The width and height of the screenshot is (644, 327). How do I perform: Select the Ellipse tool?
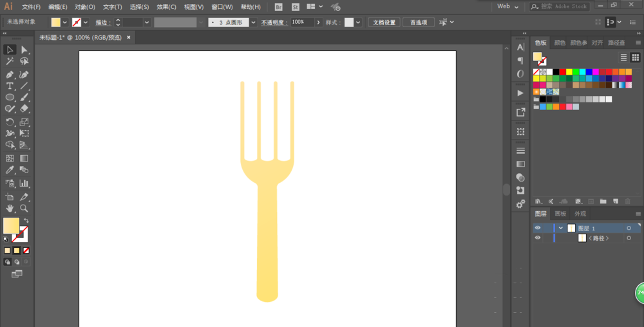pos(10,98)
